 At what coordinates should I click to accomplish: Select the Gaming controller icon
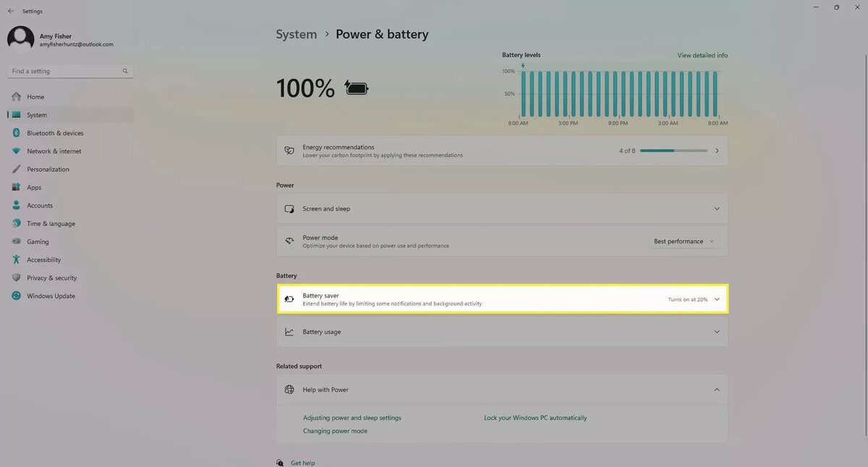point(16,241)
